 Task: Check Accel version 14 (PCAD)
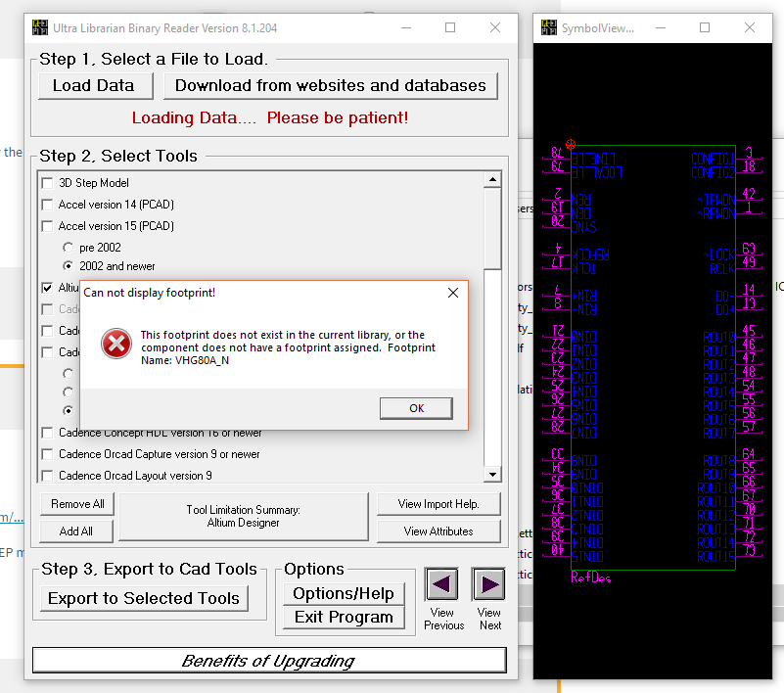tap(48, 205)
